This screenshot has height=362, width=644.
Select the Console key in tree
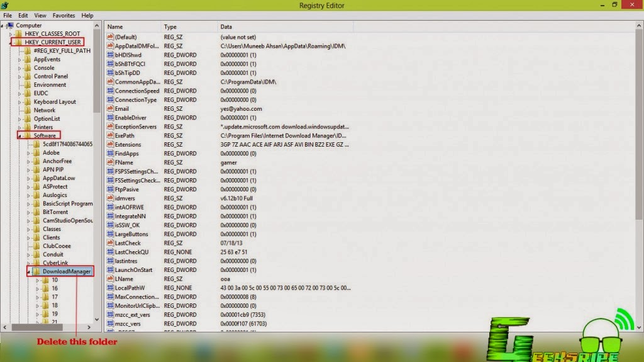click(x=44, y=67)
